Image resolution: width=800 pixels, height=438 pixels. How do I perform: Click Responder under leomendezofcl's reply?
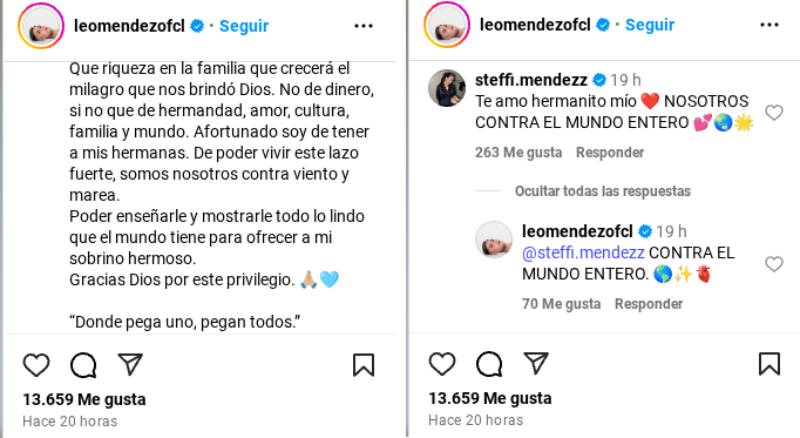(x=649, y=304)
